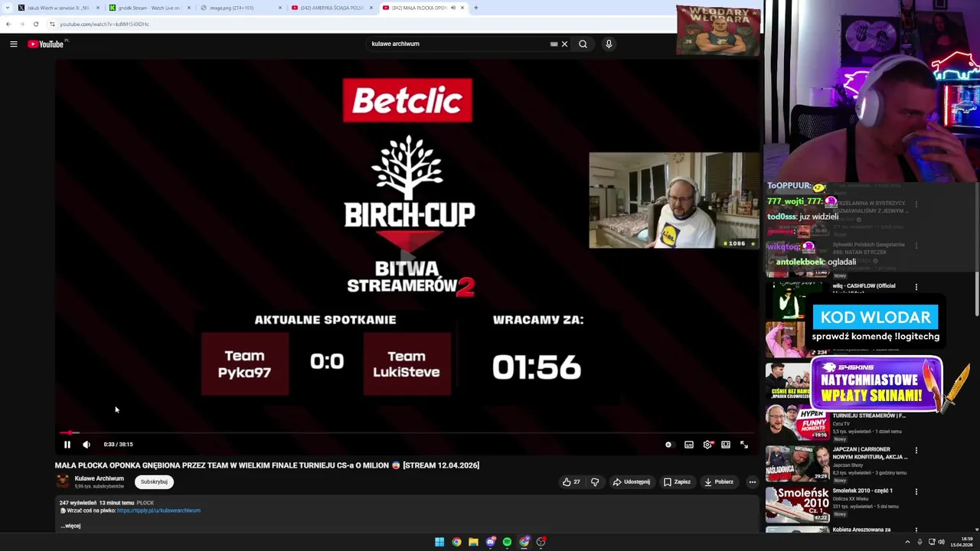Open the three-dot more actions menu under the video

(752, 482)
